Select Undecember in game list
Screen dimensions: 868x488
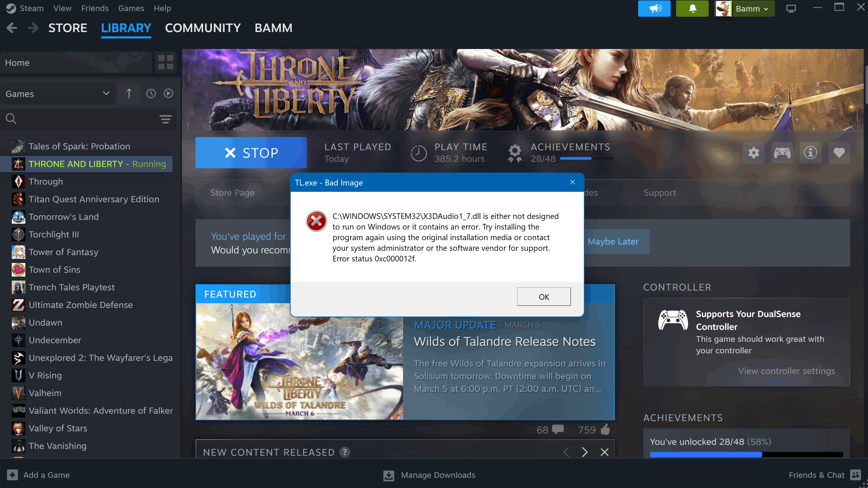[x=86, y=340]
